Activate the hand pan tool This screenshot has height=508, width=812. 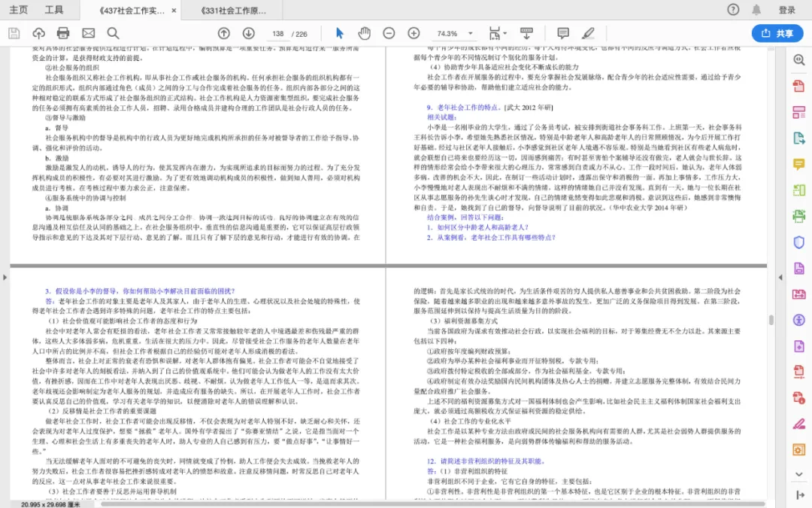point(364,33)
